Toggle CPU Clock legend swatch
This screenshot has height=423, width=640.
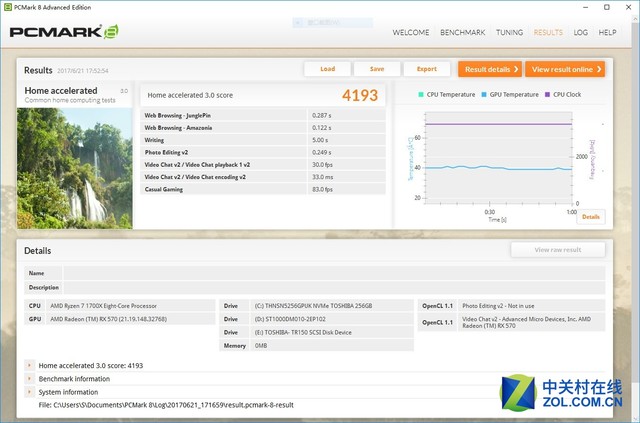(547, 95)
